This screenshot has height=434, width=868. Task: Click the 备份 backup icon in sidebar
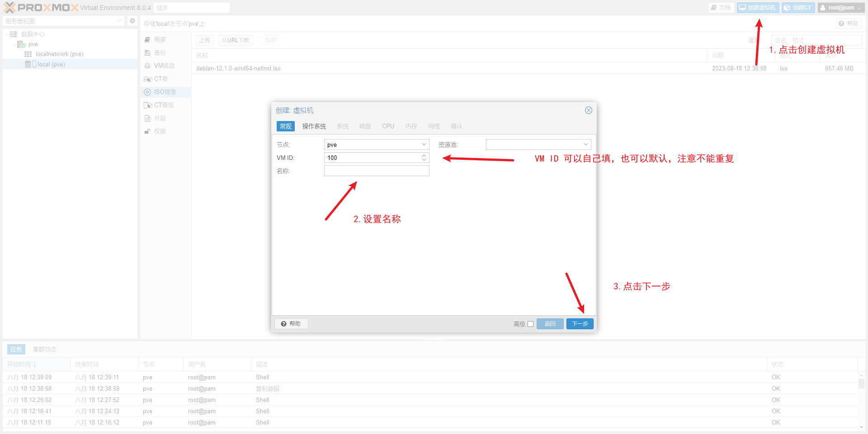147,53
